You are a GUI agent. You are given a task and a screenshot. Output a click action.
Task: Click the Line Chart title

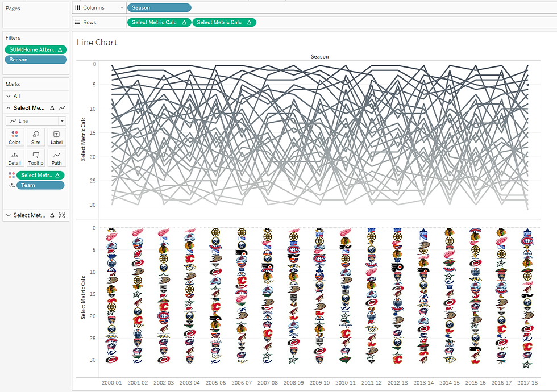[97, 43]
